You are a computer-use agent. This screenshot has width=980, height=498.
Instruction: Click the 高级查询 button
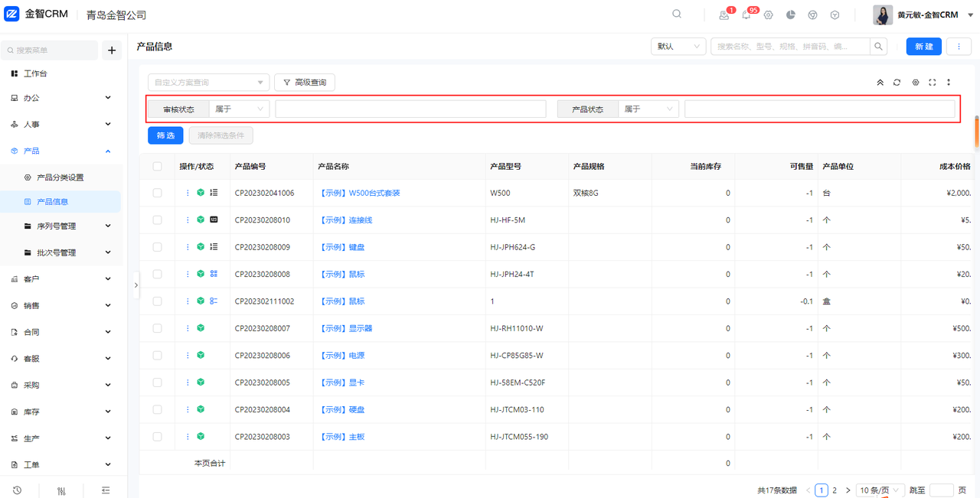coord(305,82)
